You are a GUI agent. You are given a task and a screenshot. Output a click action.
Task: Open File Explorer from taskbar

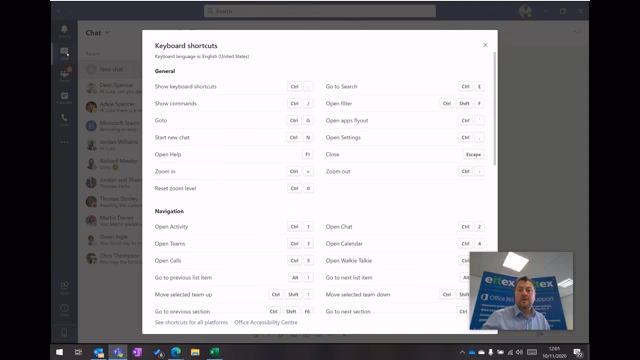pyautogui.click(x=195, y=352)
